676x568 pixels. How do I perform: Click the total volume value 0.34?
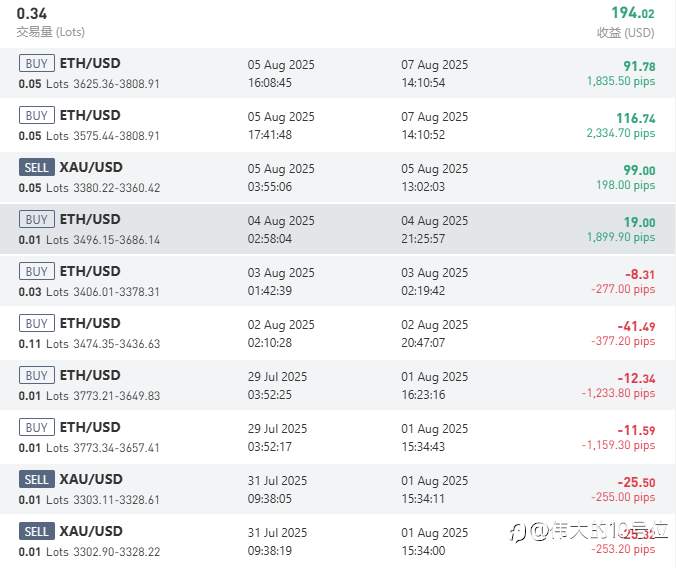coord(31,13)
